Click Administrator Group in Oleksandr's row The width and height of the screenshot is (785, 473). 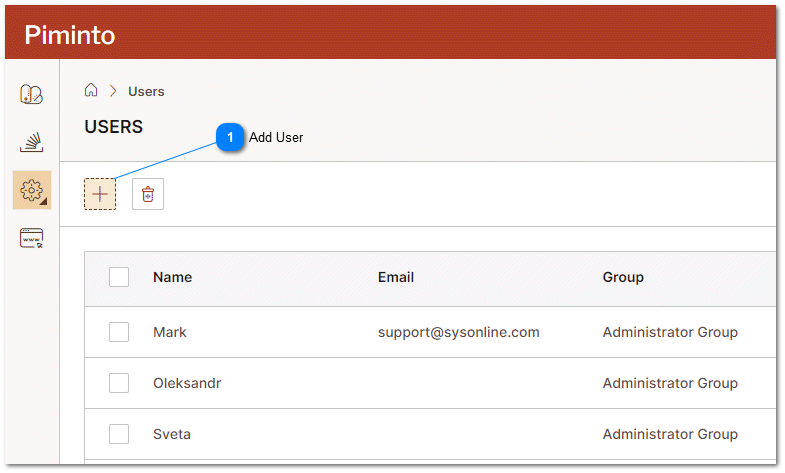(670, 384)
